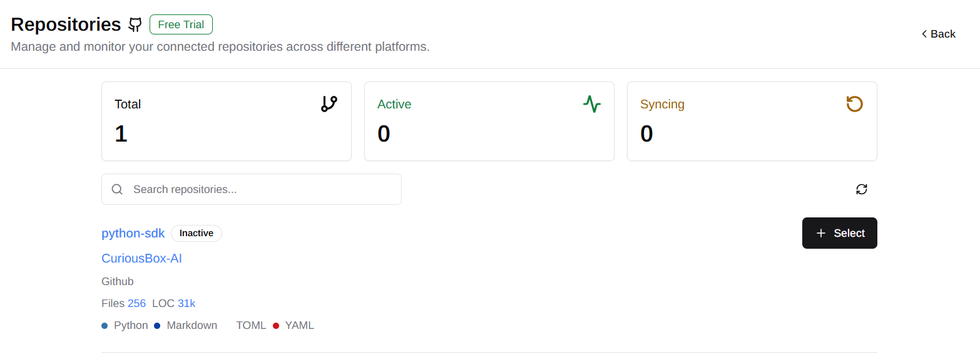This screenshot has width=980, height=364.
Task: Click the GitHub cat icon beside Repositories
Action: (135, 25)
